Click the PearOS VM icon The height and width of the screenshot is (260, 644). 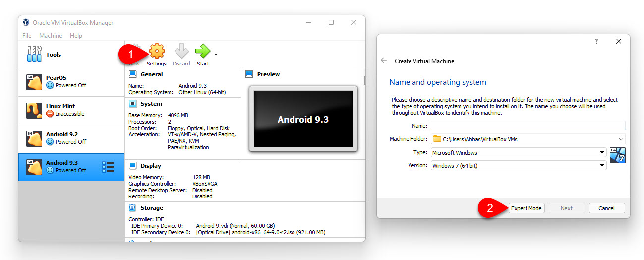coord(34,82)
